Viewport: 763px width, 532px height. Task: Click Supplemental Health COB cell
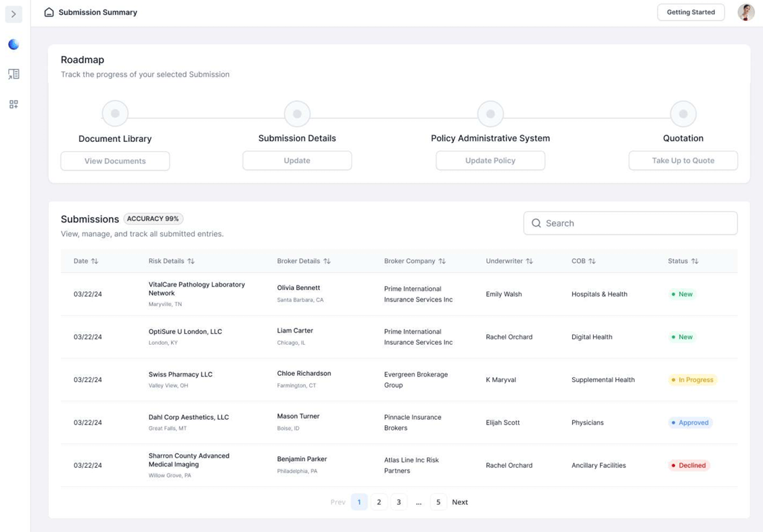pos(603,380)
